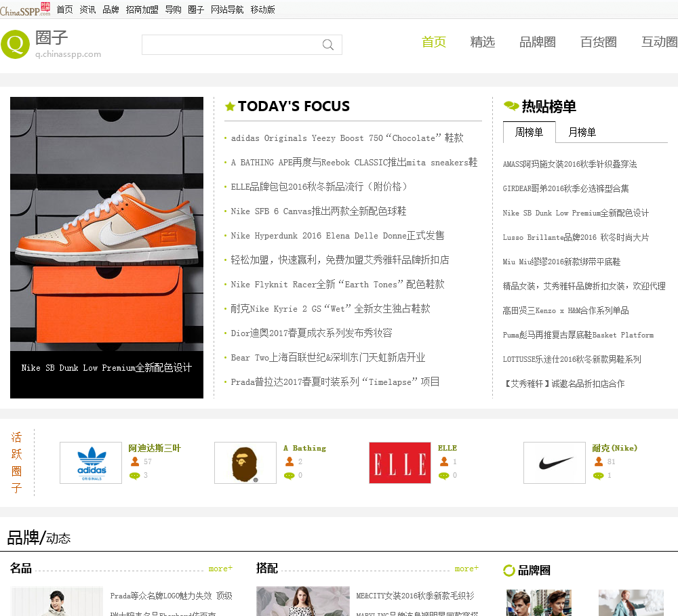Click comment bubble icon under 阿迪达斯三叶
678x616 pixels.
(x=135, y=476)
